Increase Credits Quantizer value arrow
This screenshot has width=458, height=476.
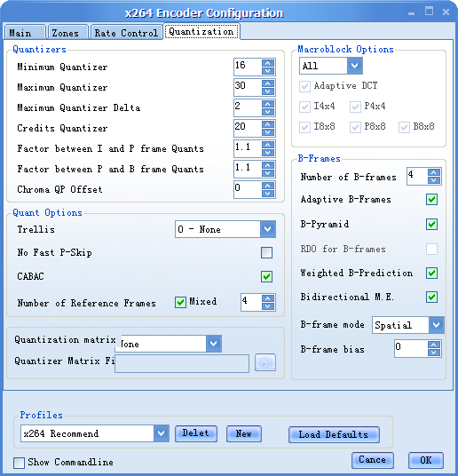click(268, 124)
